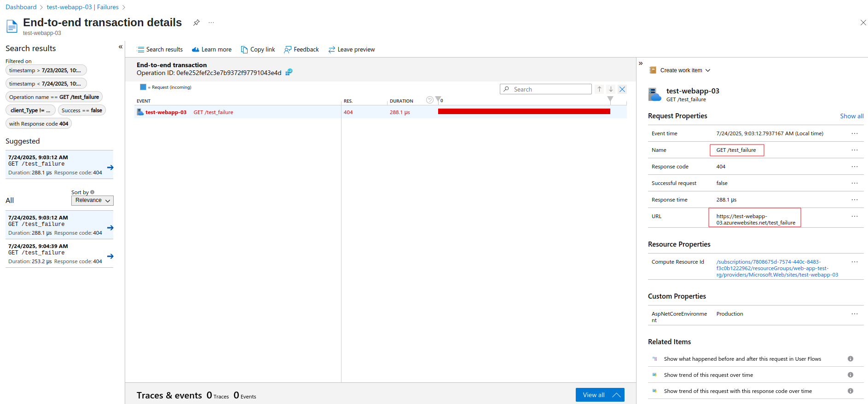868x404 pixels.
Task: Collapse the right details panel chevron
Action: tap(641, 63)
